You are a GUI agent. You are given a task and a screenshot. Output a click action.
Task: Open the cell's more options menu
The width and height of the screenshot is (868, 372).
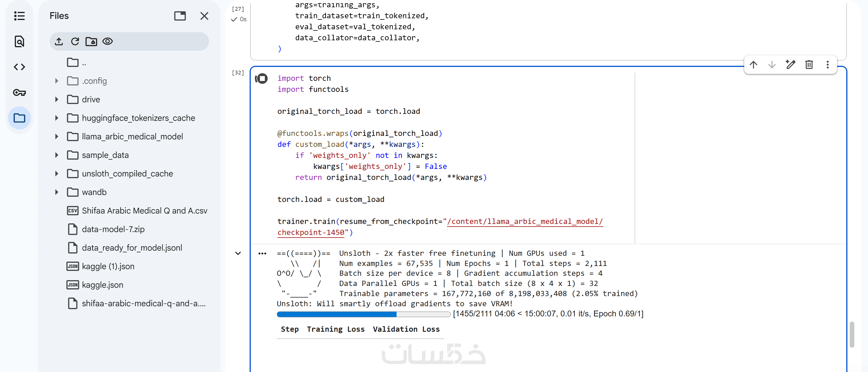(827, 65)
